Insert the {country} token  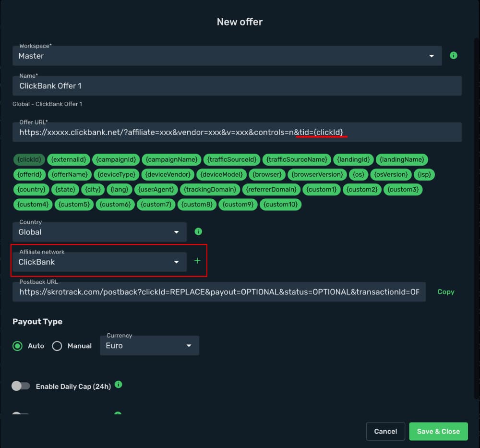[x=32, y=190]
